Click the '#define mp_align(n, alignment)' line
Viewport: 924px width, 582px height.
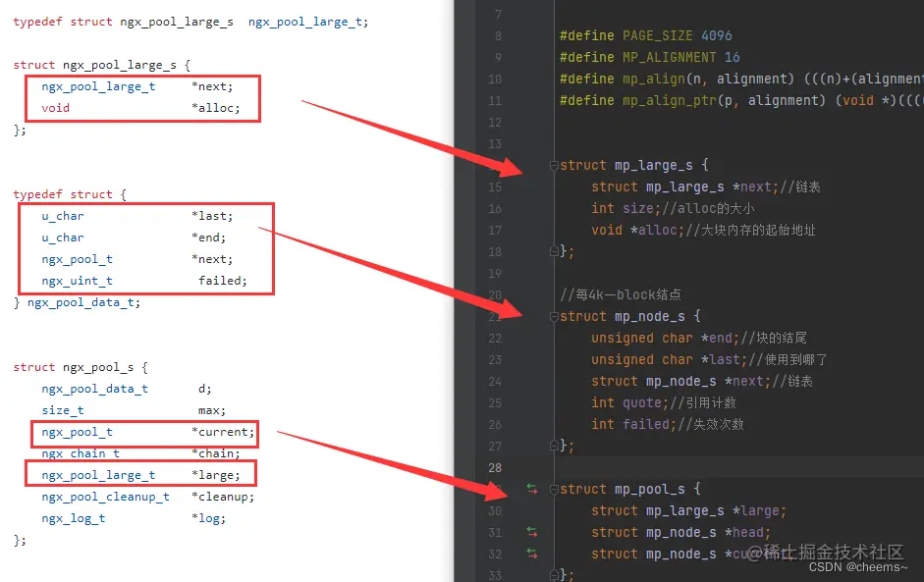[x=741, y=79]
